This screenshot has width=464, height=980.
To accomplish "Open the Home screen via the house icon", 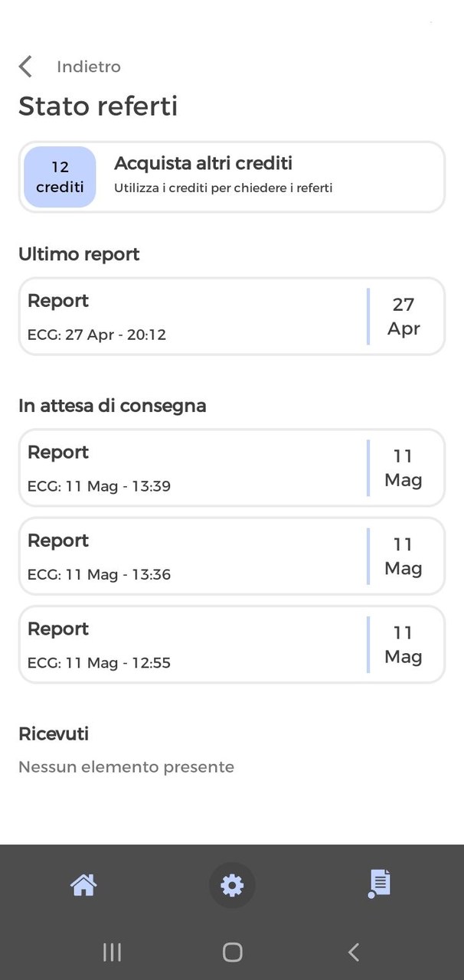I will (x=83, y=885).
